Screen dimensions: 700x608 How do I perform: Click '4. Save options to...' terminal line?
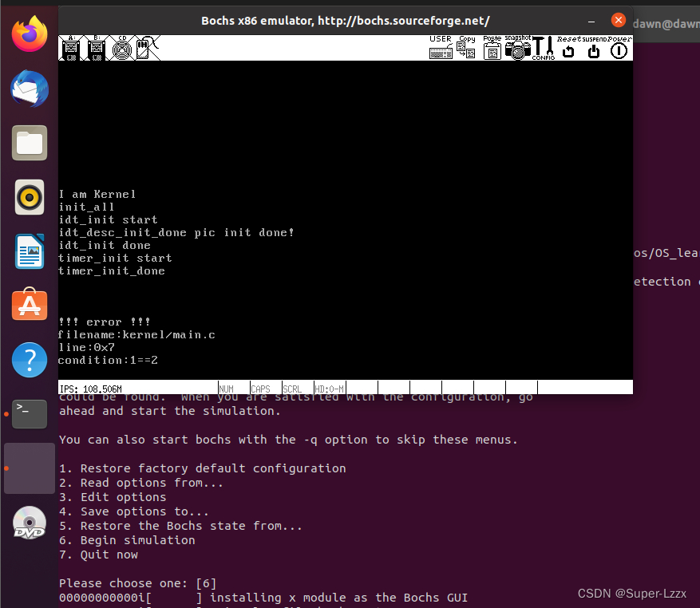point(134,511)
